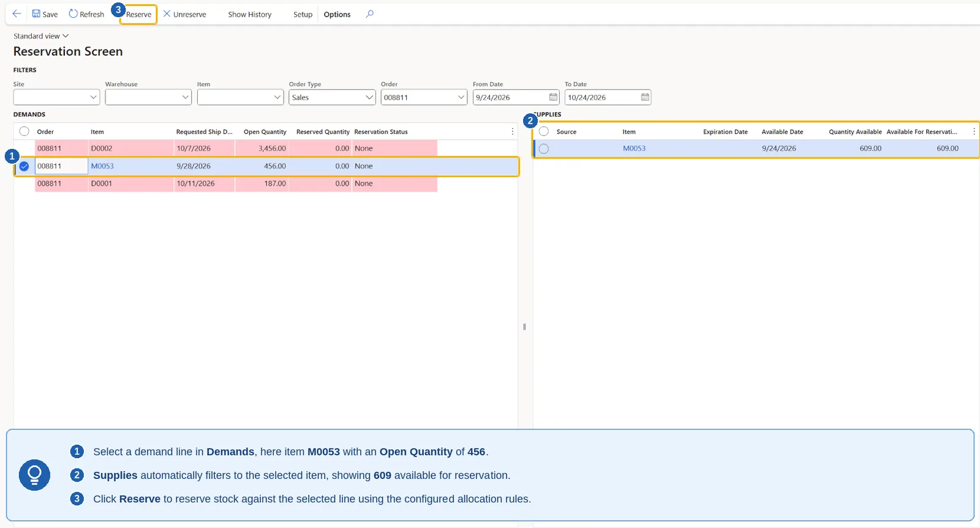Click ship date 10/7/2026 cell
This screenshot has width=980, height=528.
(204, 148)
